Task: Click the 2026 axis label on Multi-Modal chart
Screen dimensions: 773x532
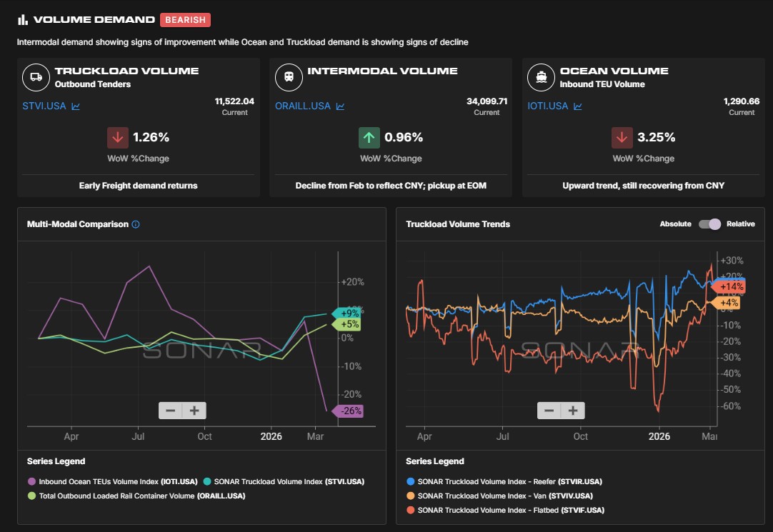Action: 271,436
